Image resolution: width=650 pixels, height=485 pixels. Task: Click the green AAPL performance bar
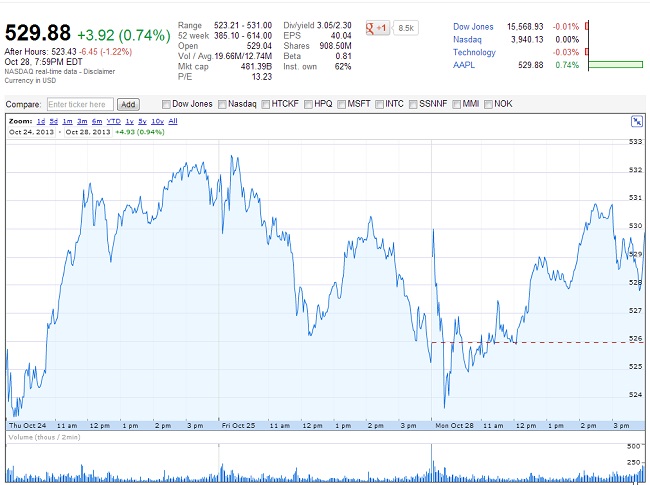[616, 65]
